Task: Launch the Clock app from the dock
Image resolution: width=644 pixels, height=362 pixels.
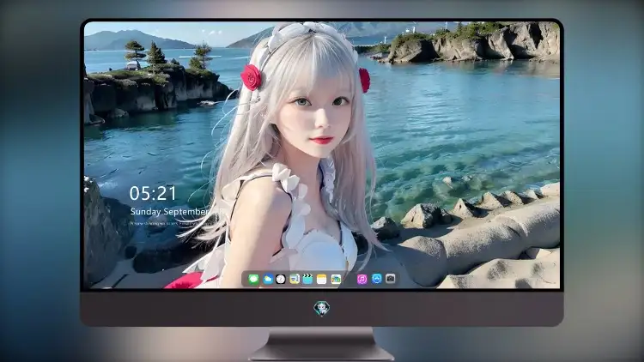Action: [281, 279]
